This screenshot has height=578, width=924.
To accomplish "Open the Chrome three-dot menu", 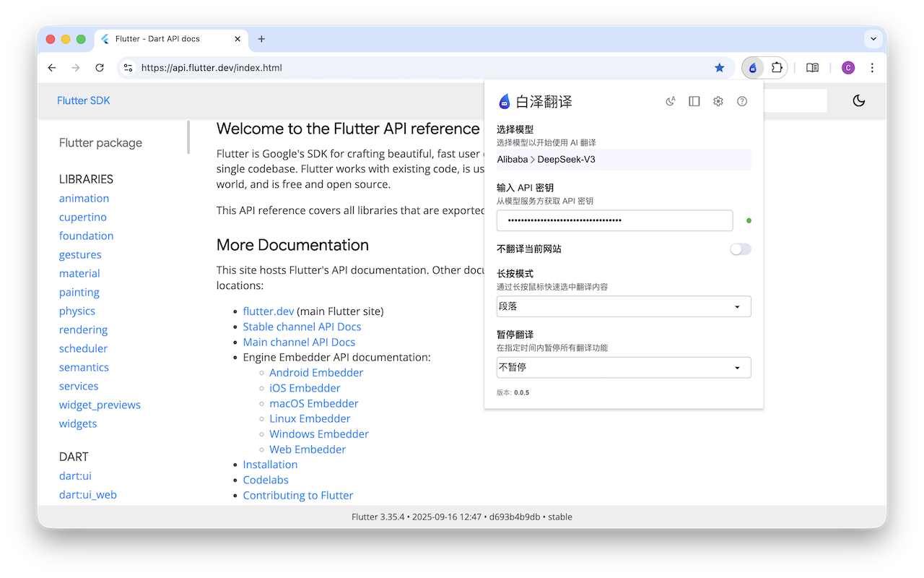I will (872, 67).
